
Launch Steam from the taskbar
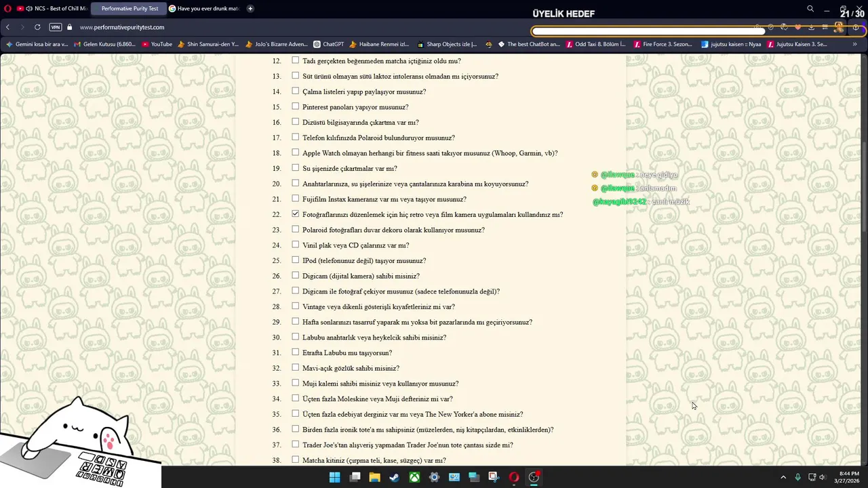click(394, 477)
